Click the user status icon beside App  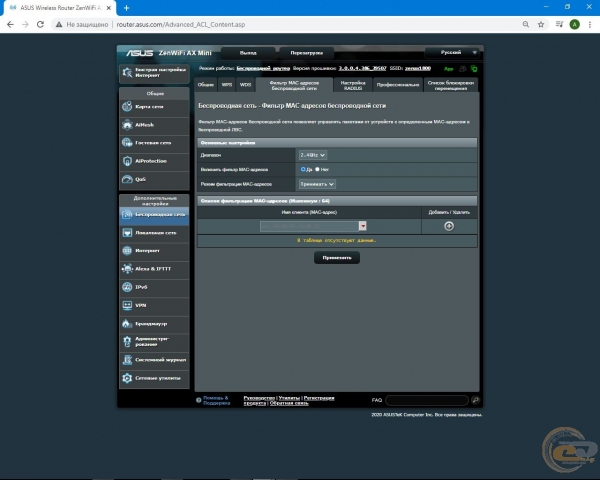(462, 69)
